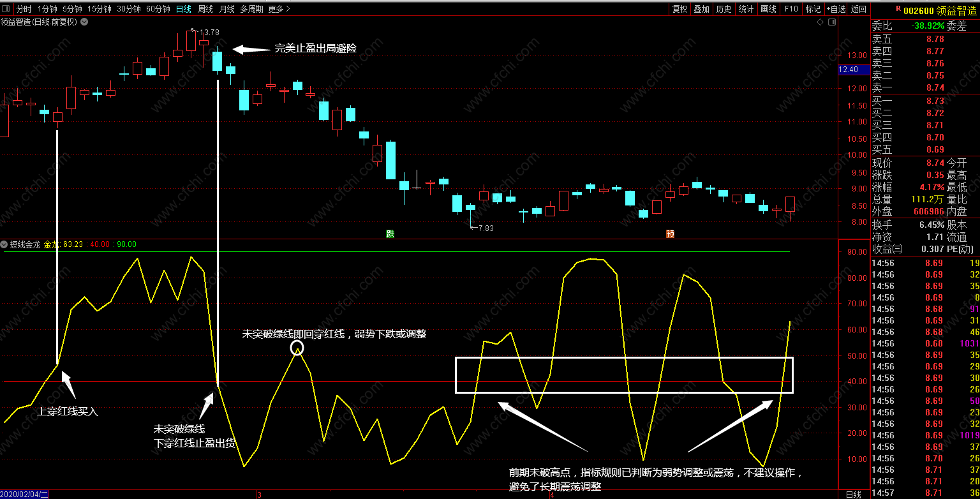Click the 日线 label at bottom right of chart

[x=853, y=495]
